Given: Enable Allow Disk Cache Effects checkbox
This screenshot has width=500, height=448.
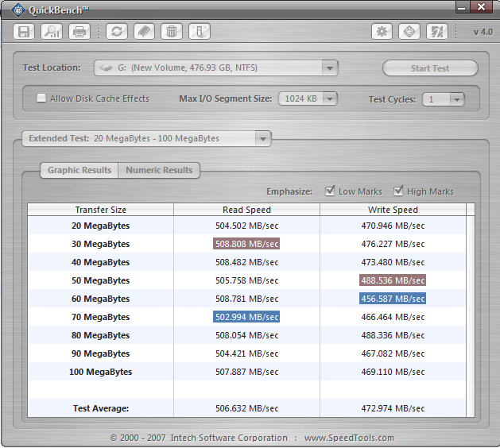Looking at the screenshot, I should 41,98.
